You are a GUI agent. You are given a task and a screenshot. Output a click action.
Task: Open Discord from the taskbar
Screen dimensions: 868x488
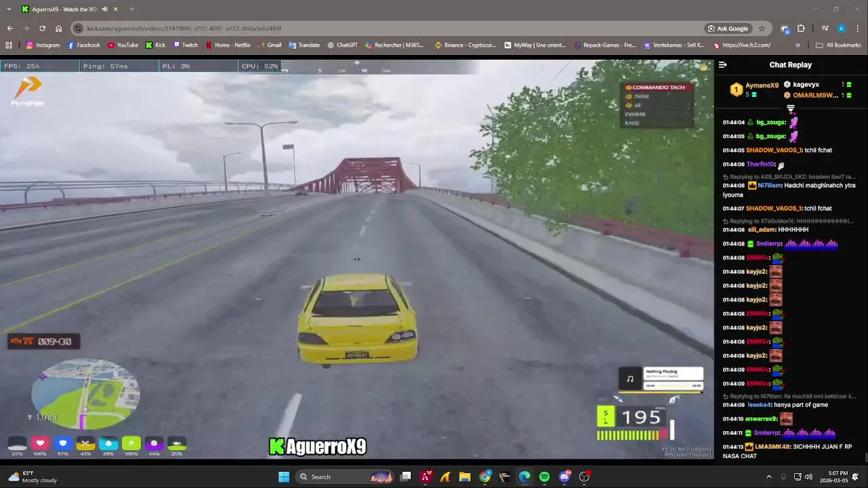[x=564, y=476]
